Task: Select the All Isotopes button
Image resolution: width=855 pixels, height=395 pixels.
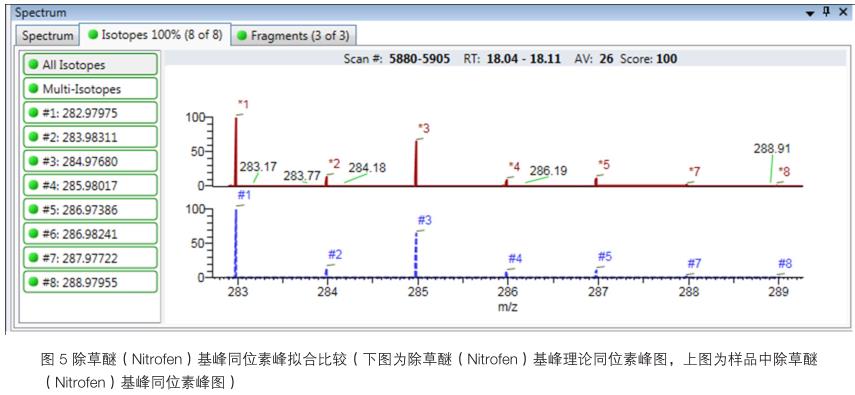Action: pyautogui.click(x=91, y=65)
